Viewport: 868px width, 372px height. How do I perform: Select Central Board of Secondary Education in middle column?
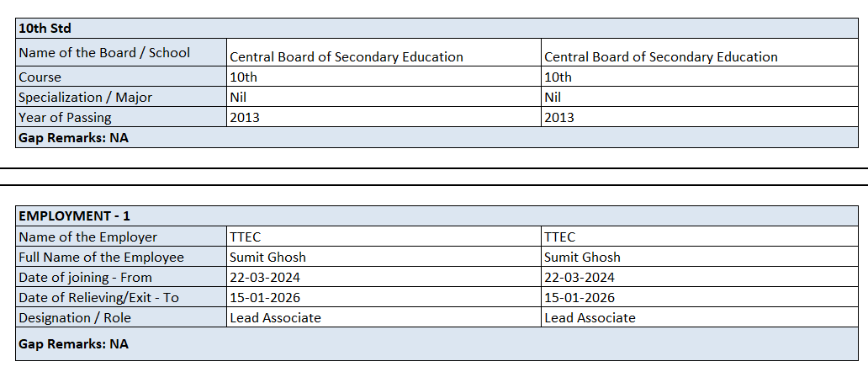pos(346,57)
